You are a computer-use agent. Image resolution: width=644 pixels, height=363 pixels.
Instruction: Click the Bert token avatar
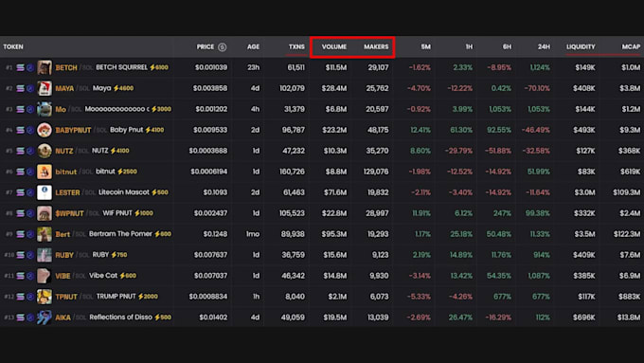tap(45, 234)
